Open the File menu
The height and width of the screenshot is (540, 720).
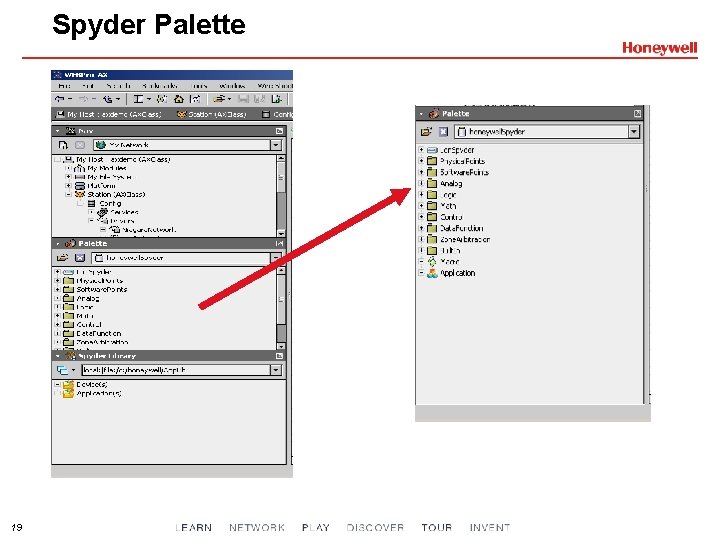coord(65,86)
